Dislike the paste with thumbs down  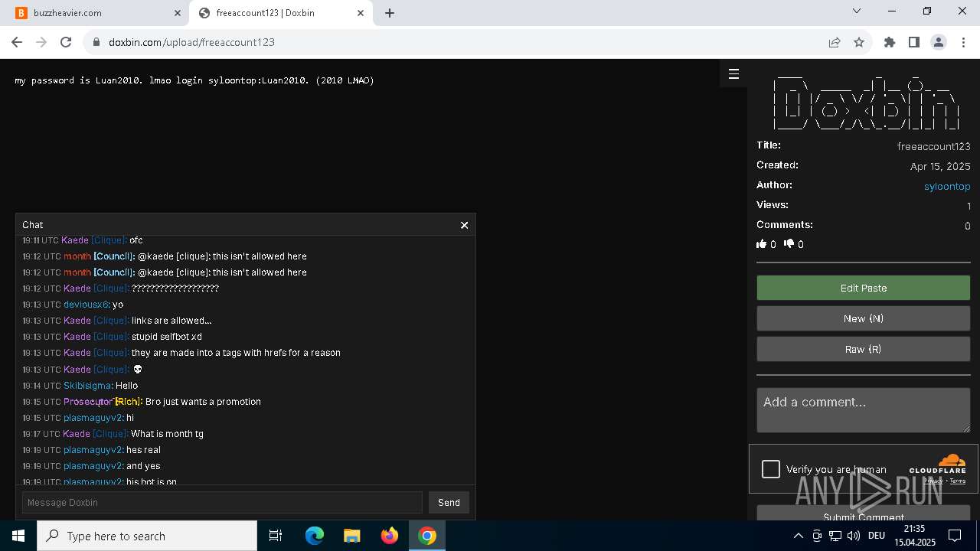[789, 244]
